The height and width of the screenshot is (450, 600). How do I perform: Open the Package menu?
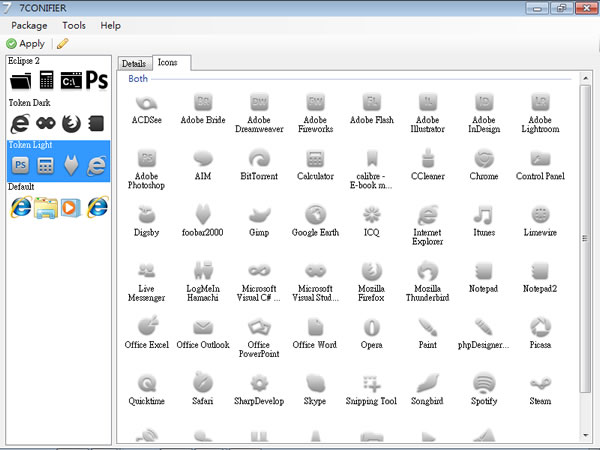point(29,25)
